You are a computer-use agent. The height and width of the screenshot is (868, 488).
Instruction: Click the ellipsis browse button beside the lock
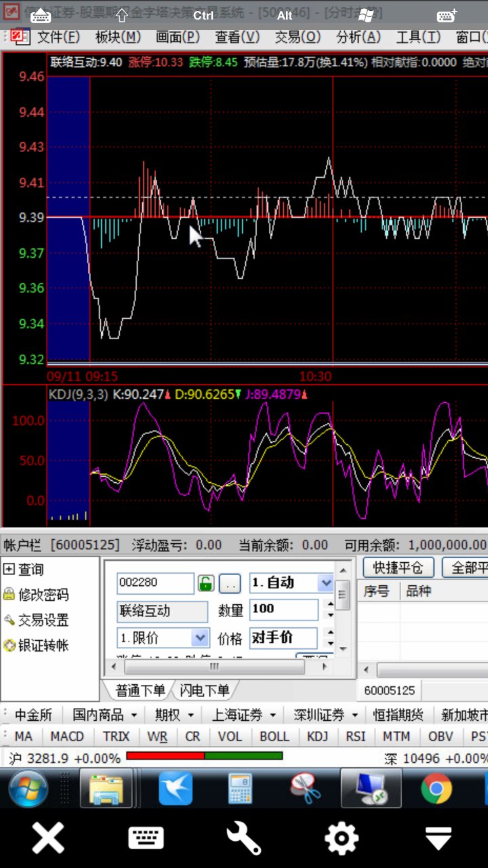point(230,583)
